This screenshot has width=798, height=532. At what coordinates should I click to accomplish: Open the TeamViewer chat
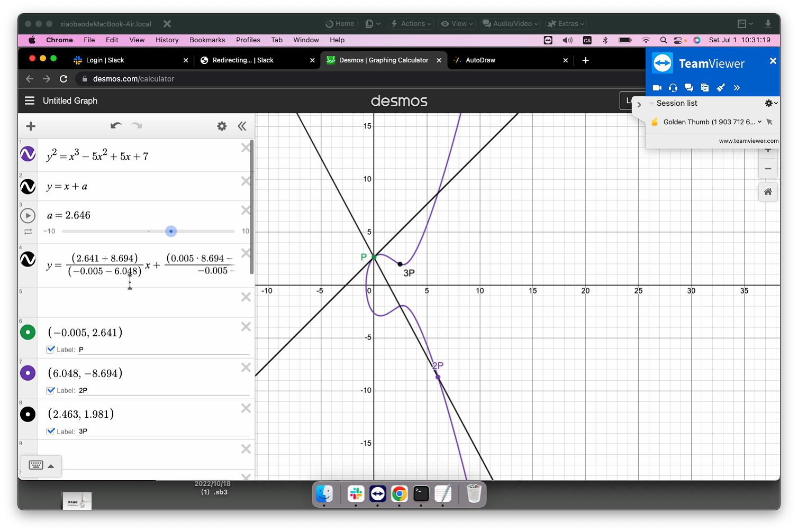(x=689, y=88)
